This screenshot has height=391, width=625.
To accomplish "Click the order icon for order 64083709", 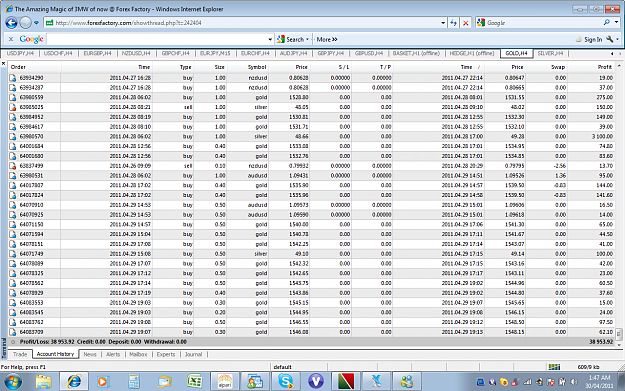I will tap(13, 332).
